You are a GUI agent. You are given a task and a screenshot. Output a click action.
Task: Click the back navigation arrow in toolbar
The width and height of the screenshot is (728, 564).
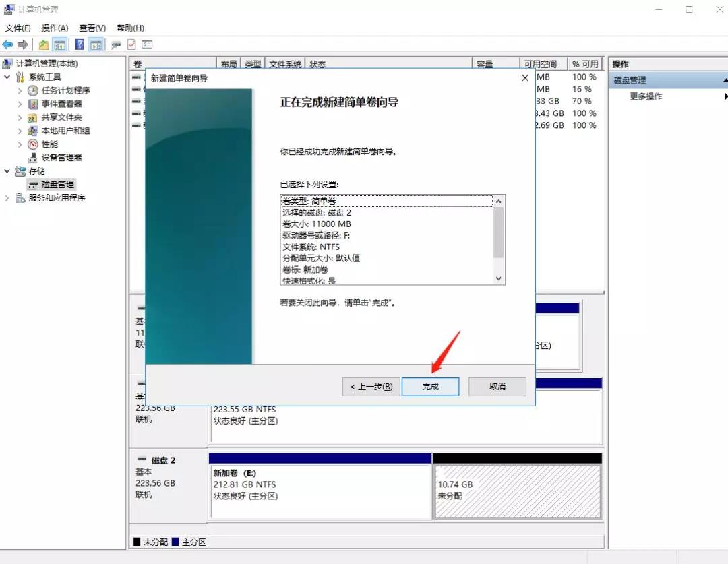coord(7,44)
